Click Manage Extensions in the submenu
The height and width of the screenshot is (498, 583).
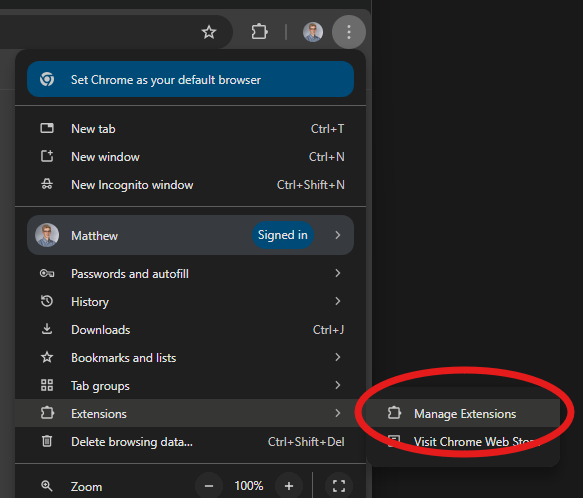click(x=463, y=413)
